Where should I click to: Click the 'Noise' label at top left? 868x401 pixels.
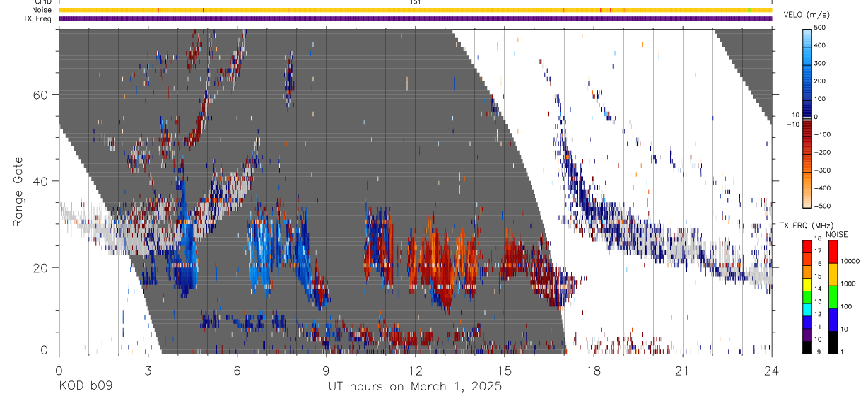[42, 10]
